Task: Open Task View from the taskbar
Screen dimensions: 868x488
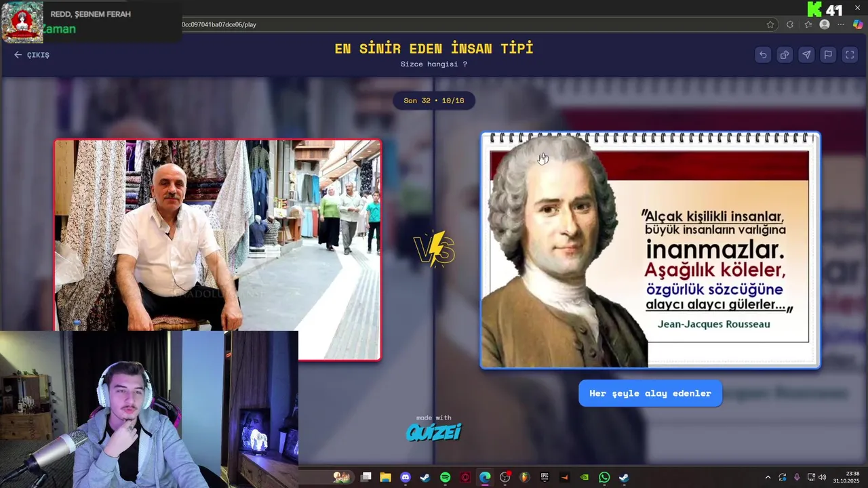Action: point(366,477)
